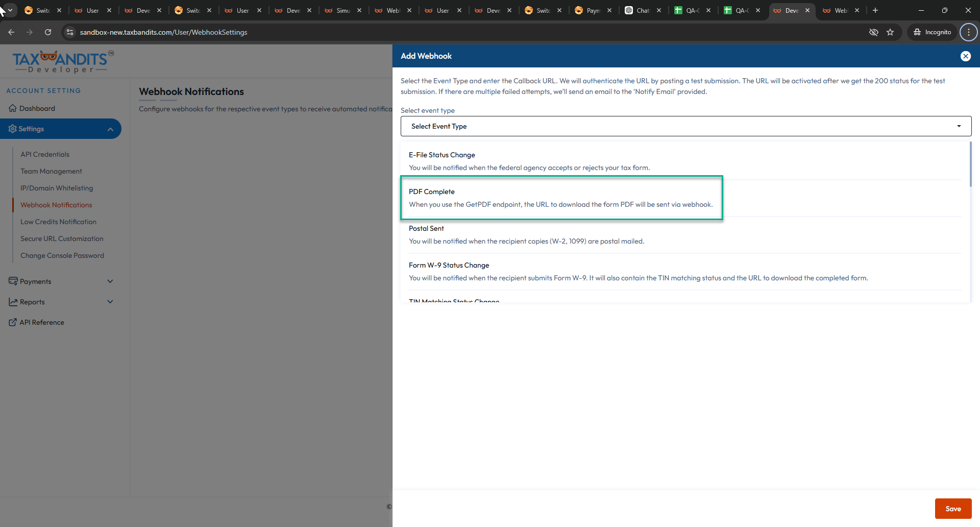Open a new browser tab

(875, 10)
